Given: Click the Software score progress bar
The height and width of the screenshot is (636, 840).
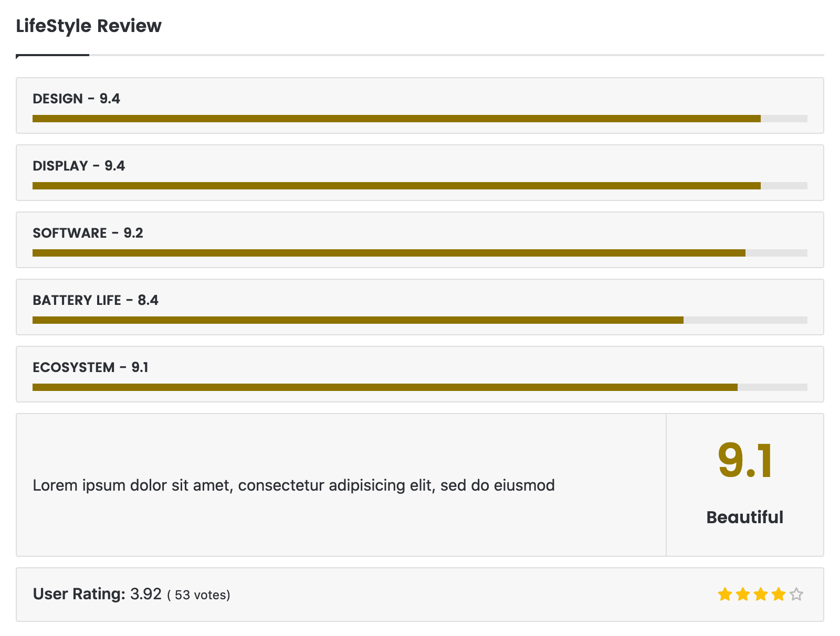Looking at the screenshot, I should 419,253.
